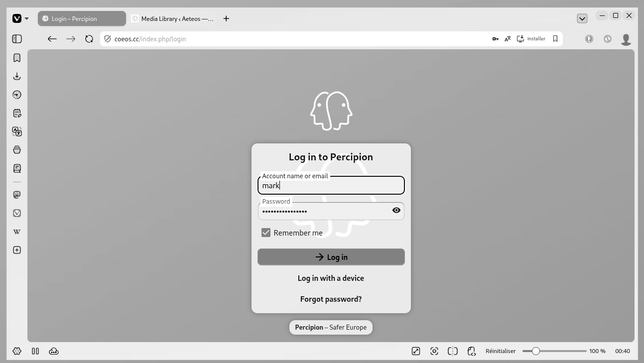Viewport: 644px width, 363px height.
Task: Open the Vivaldi web panel
Action: coord(17,213)
